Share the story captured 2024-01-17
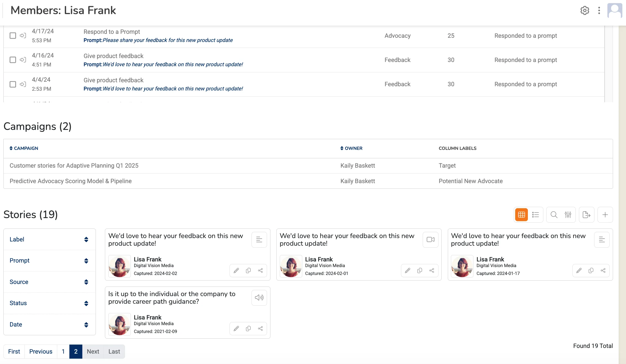Screen dimensions: 626x364 point(603,270)
